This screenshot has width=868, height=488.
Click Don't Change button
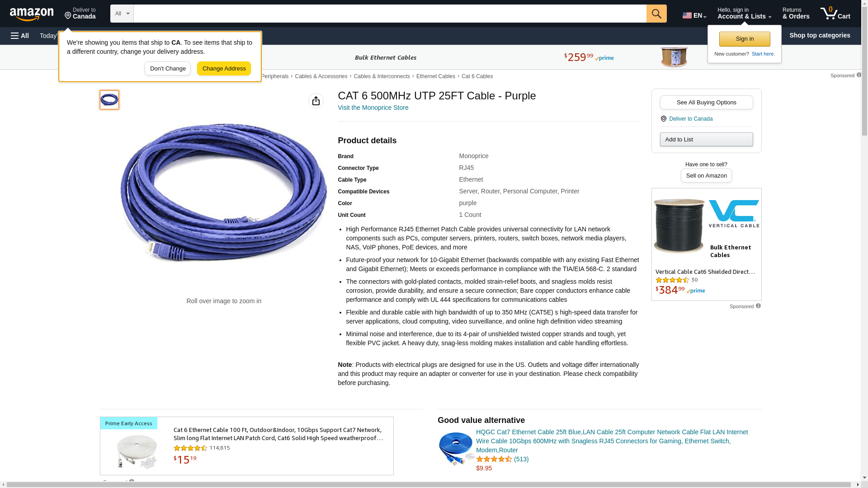coord(168,69)
